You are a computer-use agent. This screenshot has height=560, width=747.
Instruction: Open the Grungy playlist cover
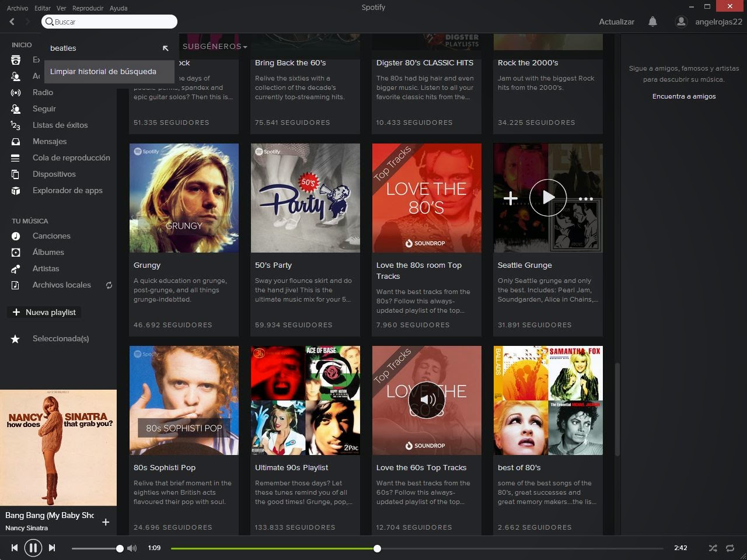click(x=184, y=198)
